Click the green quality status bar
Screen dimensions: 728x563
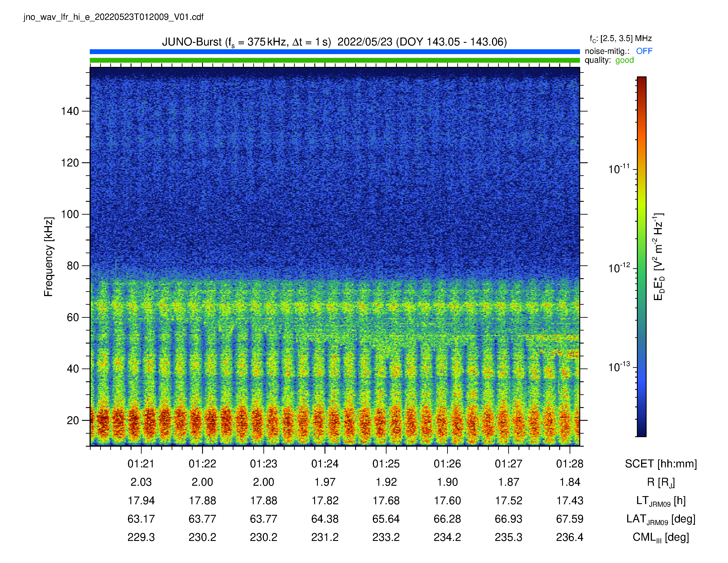click(335, 60)
